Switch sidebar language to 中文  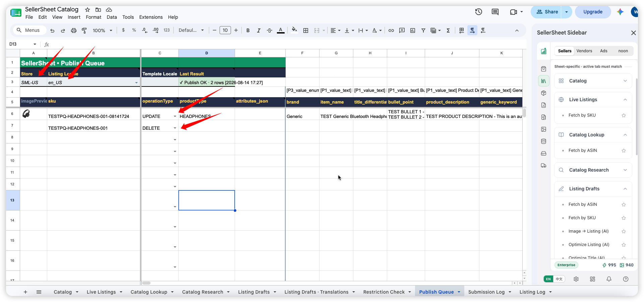[x=559, y=279]
